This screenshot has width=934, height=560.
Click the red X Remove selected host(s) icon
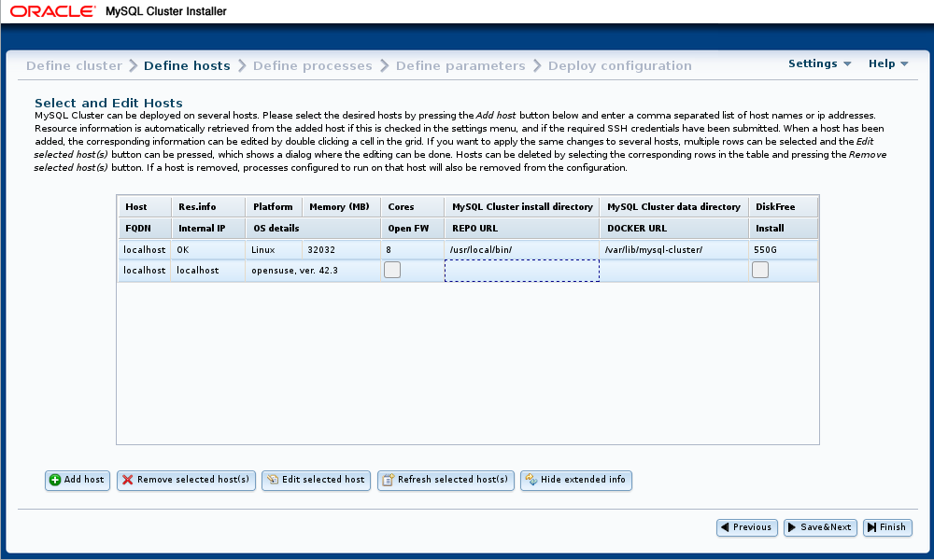pyautogui.click(x=127, y=480)
